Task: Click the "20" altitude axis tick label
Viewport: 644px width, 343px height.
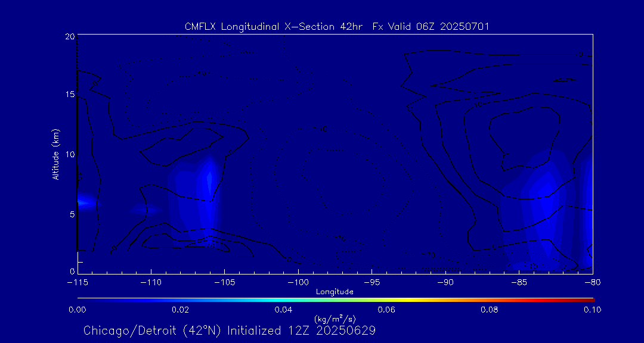Action: coord(70,36)
